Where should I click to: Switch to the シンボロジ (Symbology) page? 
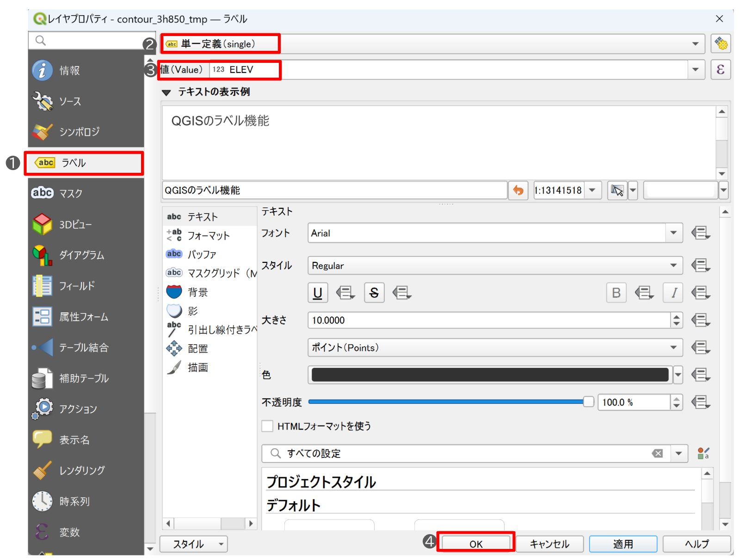pyautogui.click(x=86, y=132)
